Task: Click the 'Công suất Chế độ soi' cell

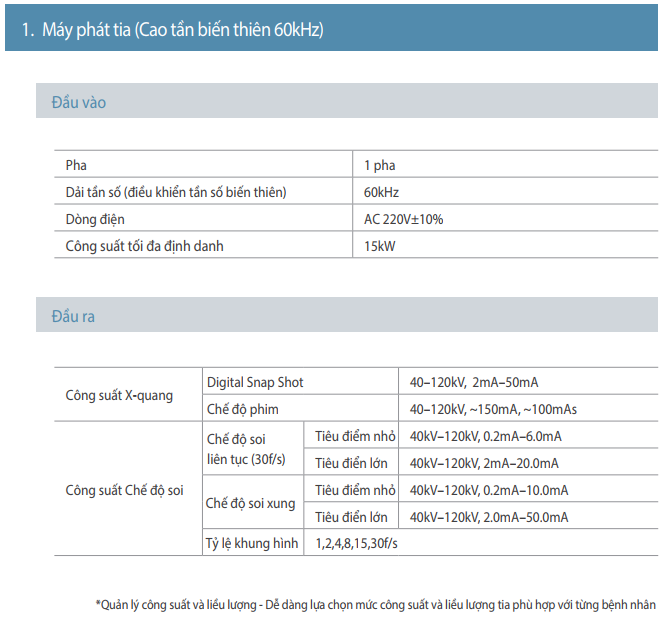Action: pyautogui.click(x=124, y=491)
